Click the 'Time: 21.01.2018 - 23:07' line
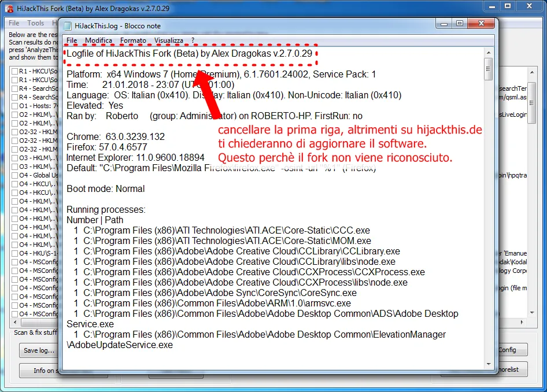The image size is (547, 392). coord(150,85)
